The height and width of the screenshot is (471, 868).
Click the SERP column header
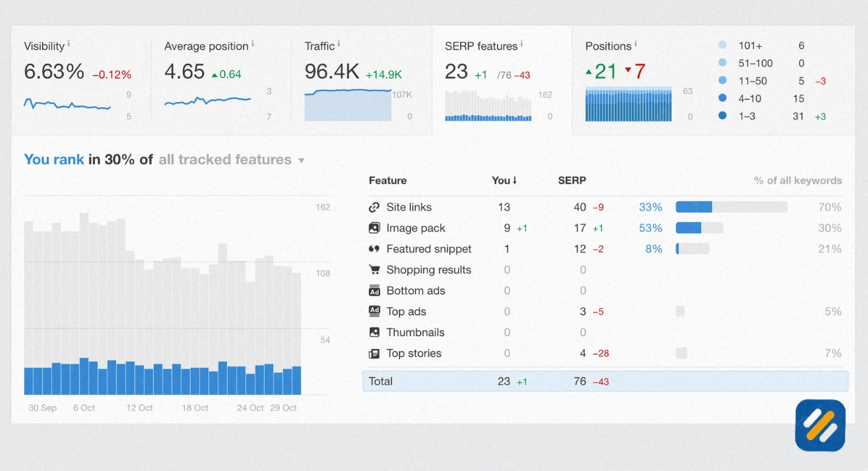coord(572,180)
